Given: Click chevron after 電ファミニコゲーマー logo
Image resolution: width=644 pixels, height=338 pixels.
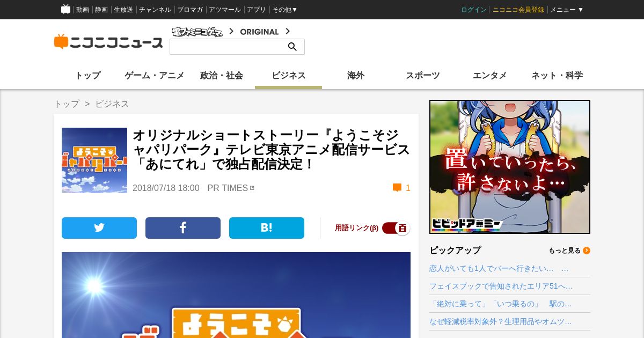Looking at the screenshot, I should 231,31.
